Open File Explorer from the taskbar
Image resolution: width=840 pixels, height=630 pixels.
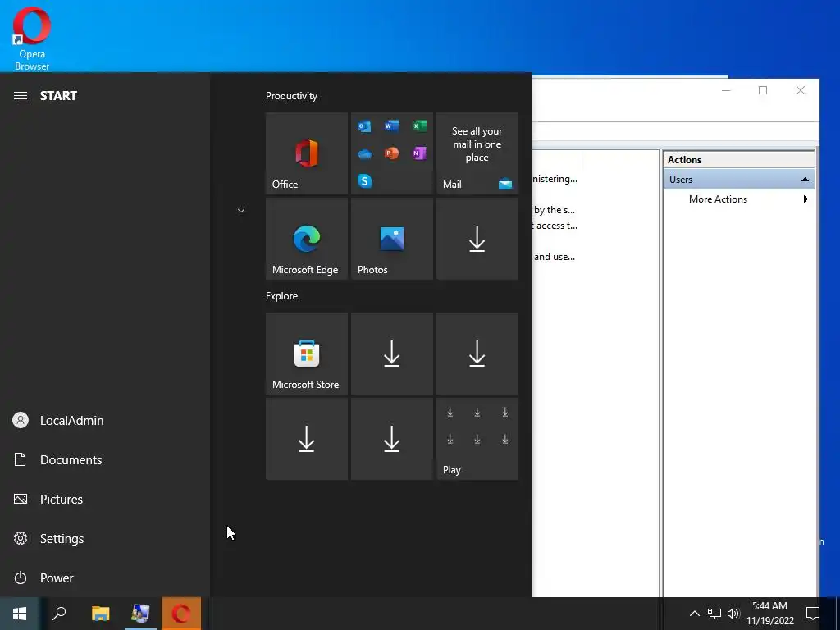100,614
